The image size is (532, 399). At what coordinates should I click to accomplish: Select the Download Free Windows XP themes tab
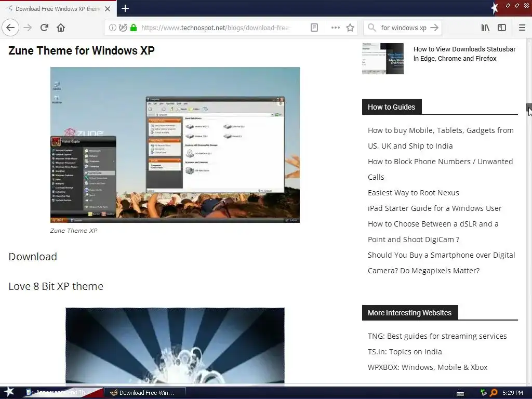coord(58,8)
